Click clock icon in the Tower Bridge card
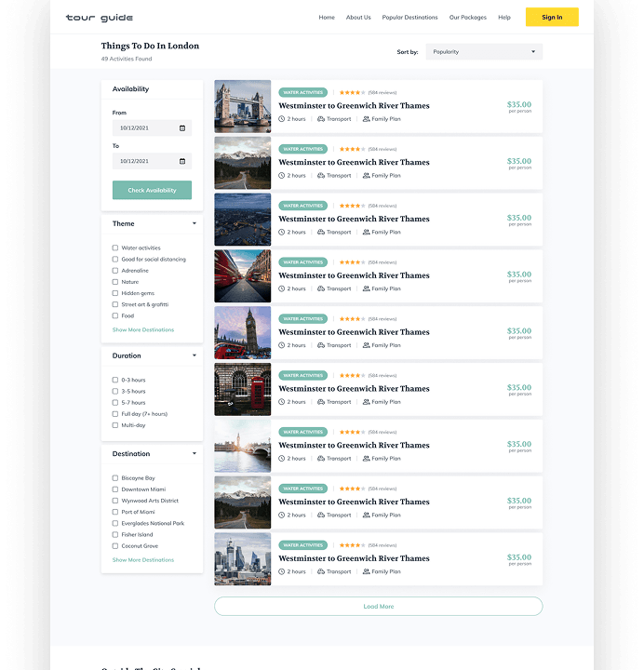This screenshot has height=670, width=644. click(x=282, y=119)
